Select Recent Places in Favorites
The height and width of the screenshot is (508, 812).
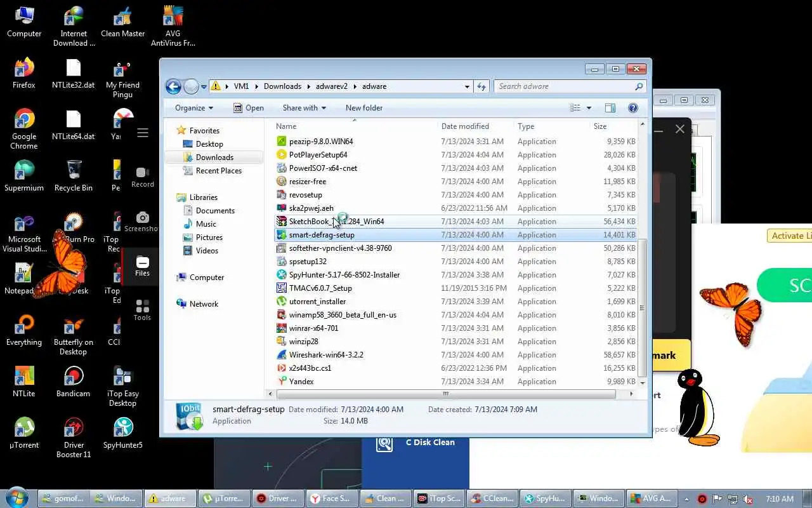[218, 171]
